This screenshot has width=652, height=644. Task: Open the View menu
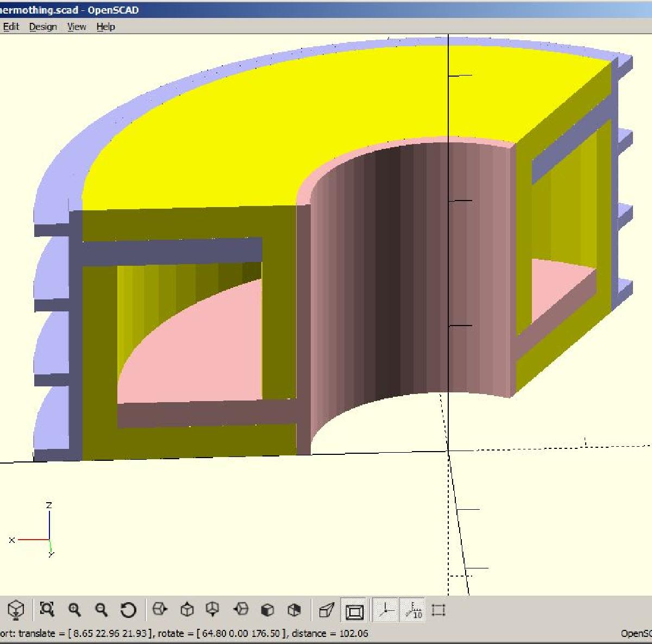77,27
